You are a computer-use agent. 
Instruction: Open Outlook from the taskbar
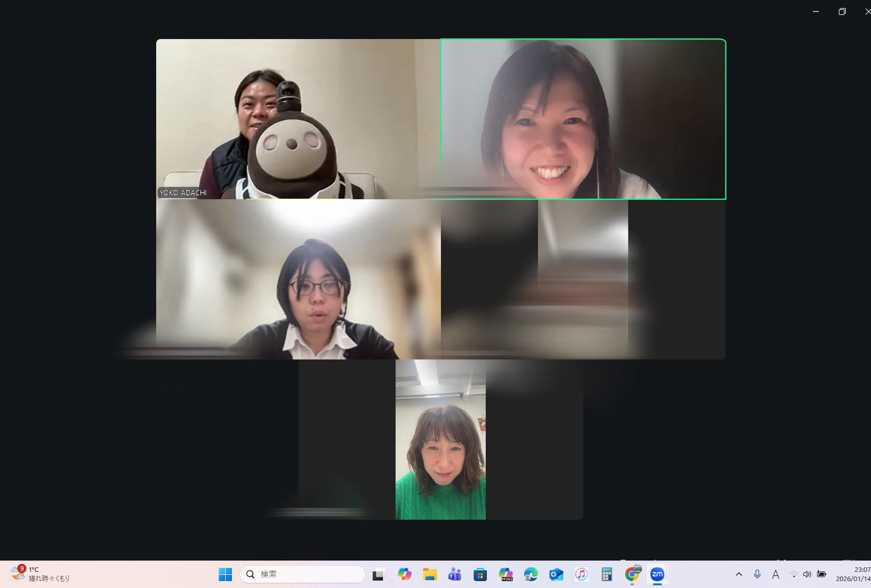[x=556, y=574]
